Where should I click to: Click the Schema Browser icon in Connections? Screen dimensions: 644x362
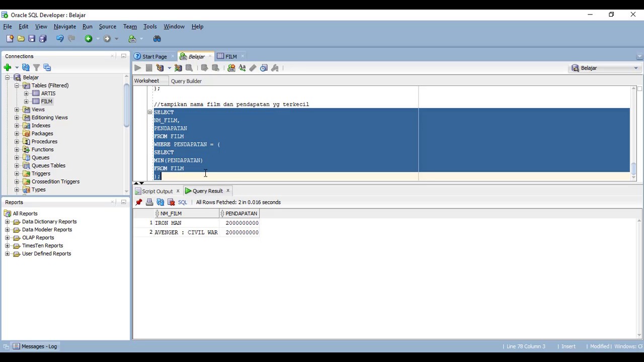click(x=47, y=67)
